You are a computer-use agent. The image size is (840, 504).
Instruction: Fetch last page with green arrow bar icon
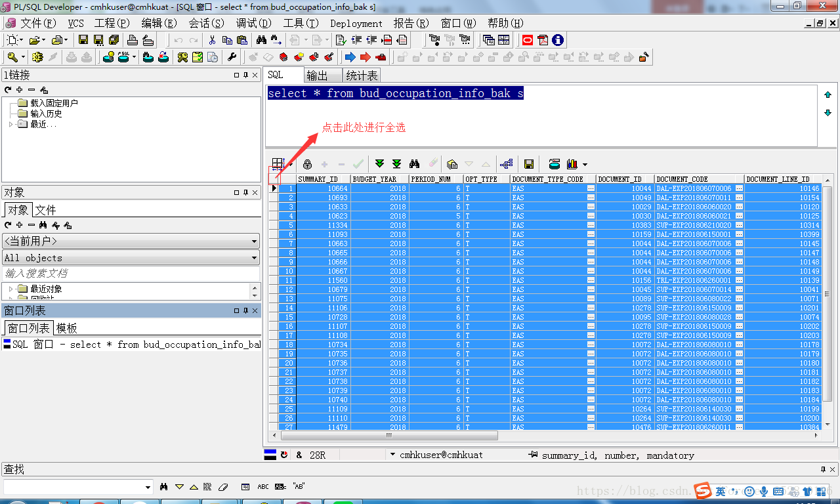tap(396, 164)
